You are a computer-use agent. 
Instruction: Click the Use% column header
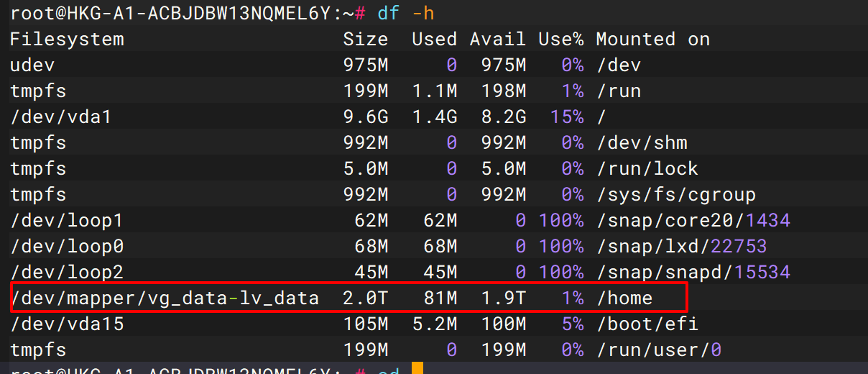click(x=562, y=39)
